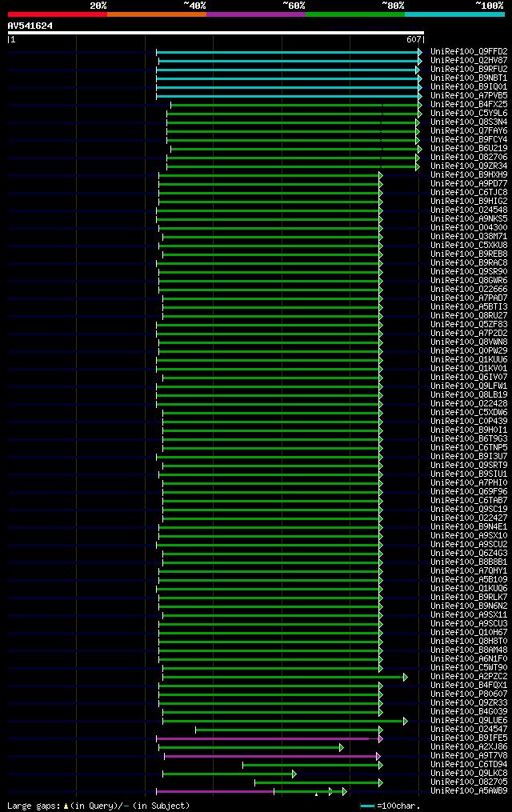512x812 pixels.
Task: Open hit UniRef100_Q2HV87
Action: [x=469, y=60]
